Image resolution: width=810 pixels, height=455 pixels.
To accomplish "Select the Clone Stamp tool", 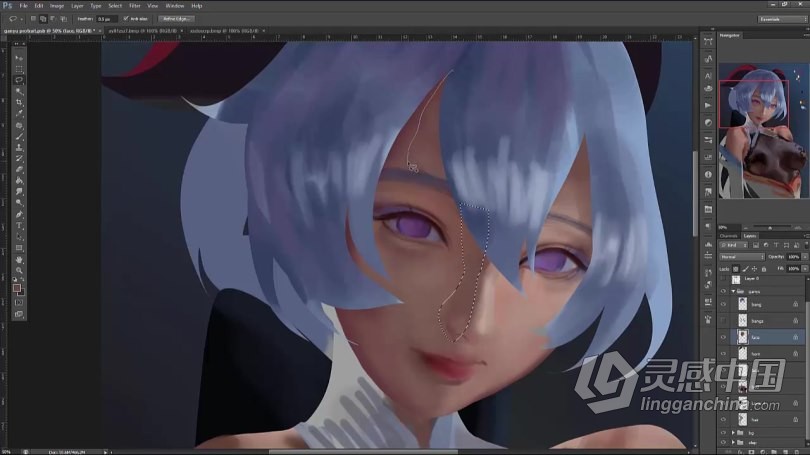I will pyautogui.click(x=19, y=148).
